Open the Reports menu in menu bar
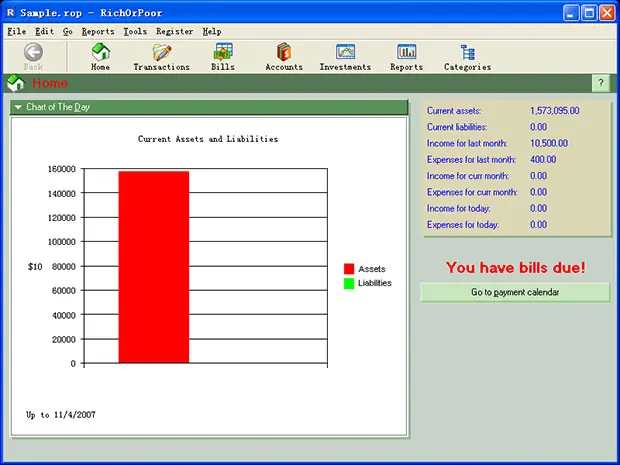Screen dimensions: 620x465 98,31
